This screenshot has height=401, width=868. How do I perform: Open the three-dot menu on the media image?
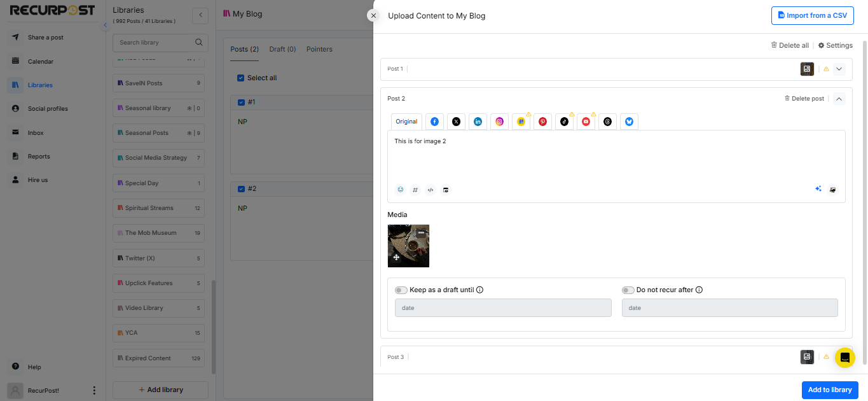[421, 233]
